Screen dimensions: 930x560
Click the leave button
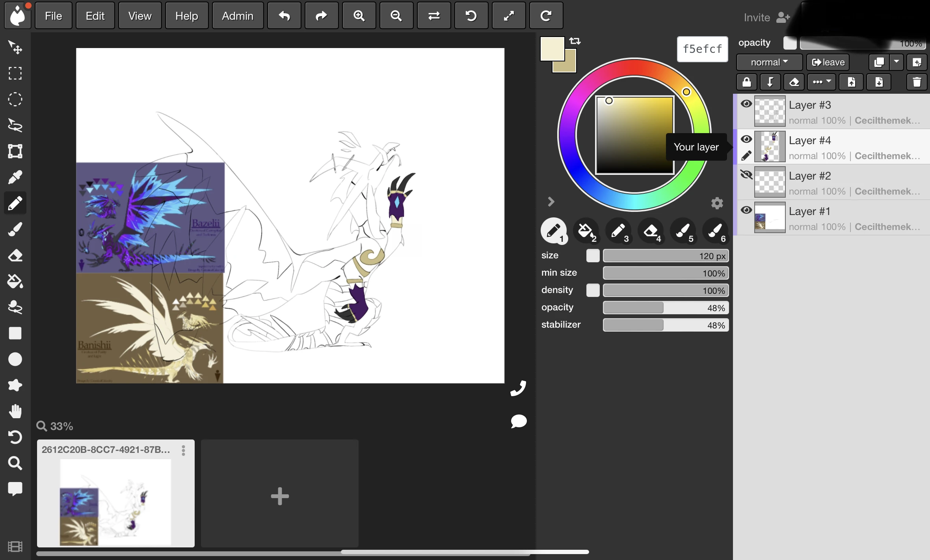pyautogui.click(x=827, y=62)
